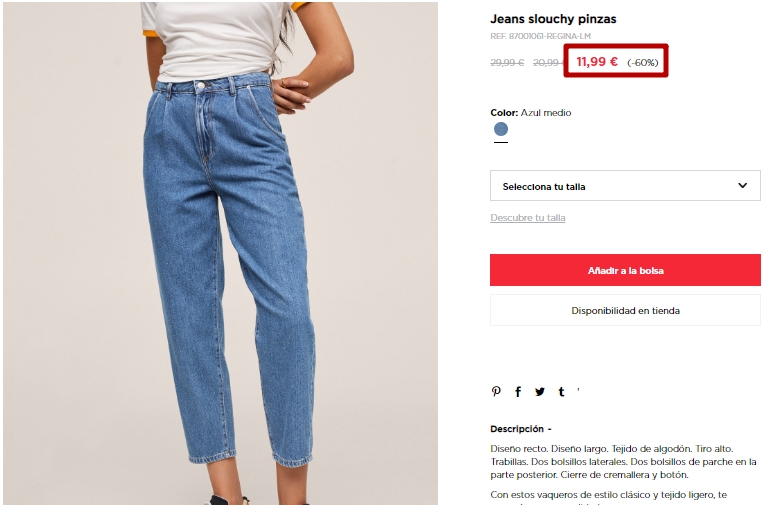The height and width of the screenshot is (505, 775).
Task: Click the -60% discount label
Action: point(643,63)
